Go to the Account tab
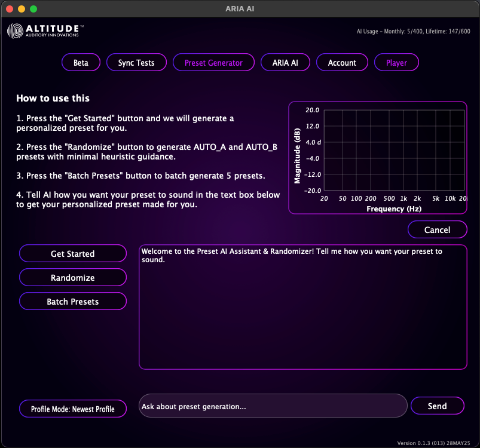 pyautogui.click(x=342, y=62)
